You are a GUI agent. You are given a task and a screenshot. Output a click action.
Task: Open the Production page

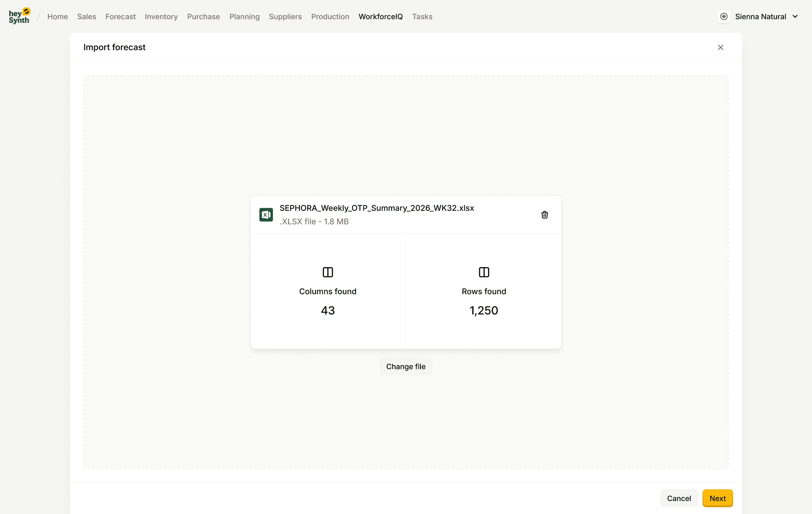330,16
